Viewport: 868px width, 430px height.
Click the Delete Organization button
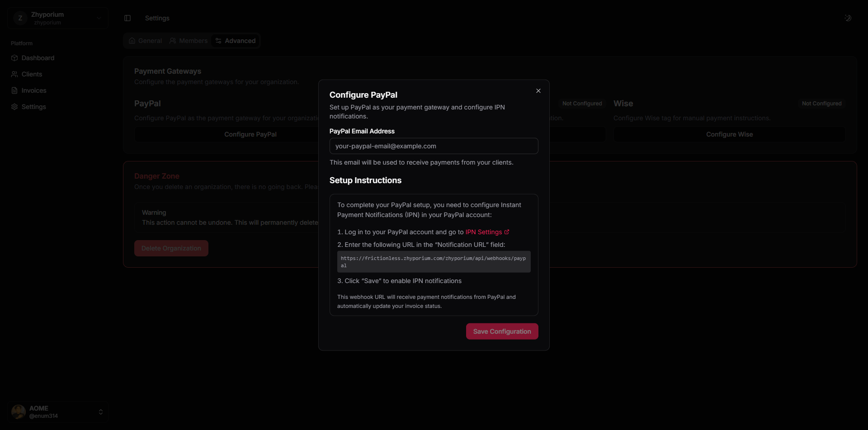click(x=171, y=248)
